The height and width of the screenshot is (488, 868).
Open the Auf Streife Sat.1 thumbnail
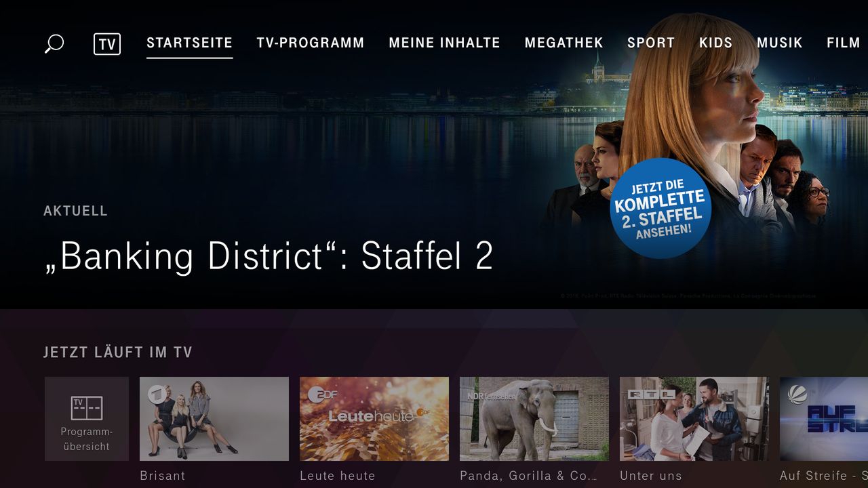pyautogui.click(x=824, y=419)
